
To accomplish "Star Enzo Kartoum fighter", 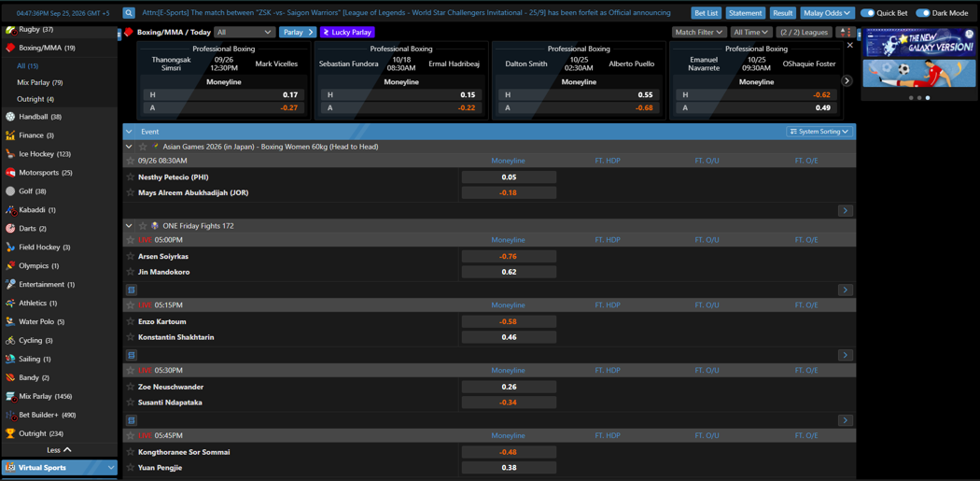I will click(131, 321).
